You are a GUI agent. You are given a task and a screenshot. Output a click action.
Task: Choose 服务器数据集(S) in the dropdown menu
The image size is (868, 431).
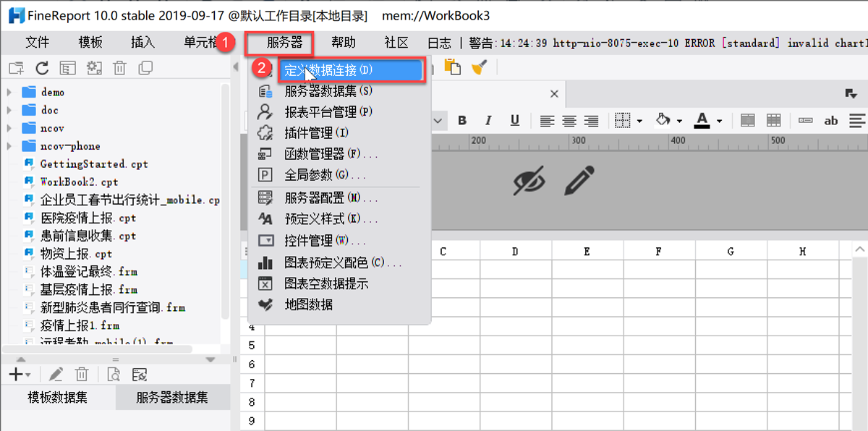[x=339, y=91]
